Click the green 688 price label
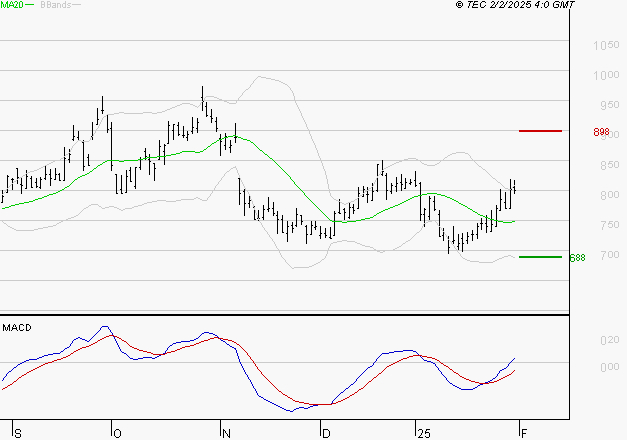627x440 pixels. click(x=577, y=258)
